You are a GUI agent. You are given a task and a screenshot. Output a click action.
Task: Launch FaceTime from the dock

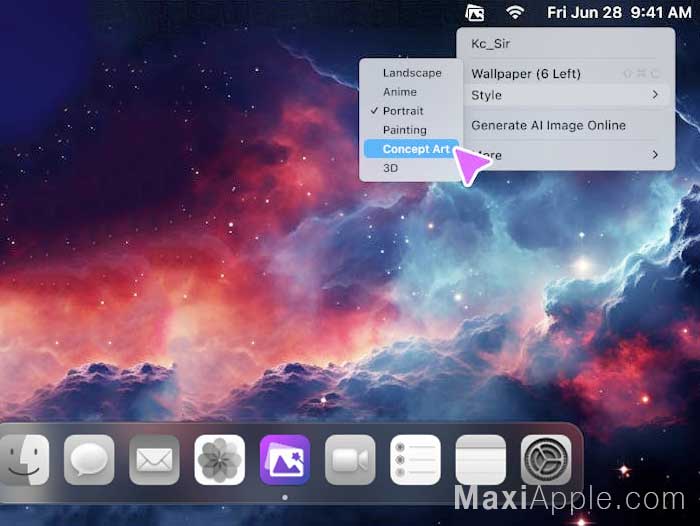(350, 460)
